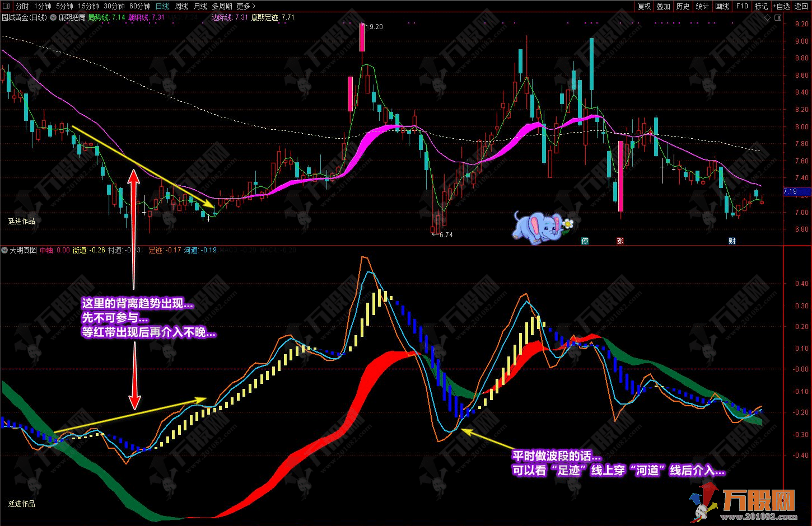812x526 pixels.
Task: Click the 园城黄金(日线) stock title
Action: (x=24, y=17)
